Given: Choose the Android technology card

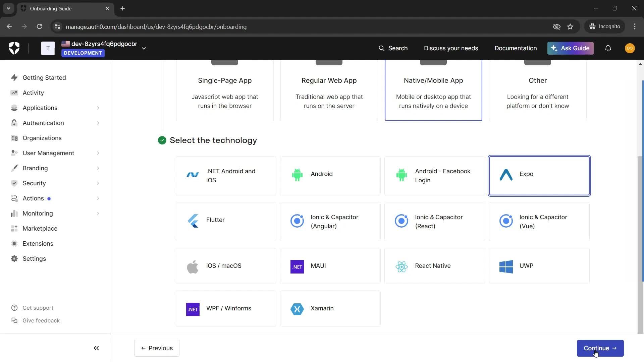Looking at the screenshot, I should [x=330, y=176].
